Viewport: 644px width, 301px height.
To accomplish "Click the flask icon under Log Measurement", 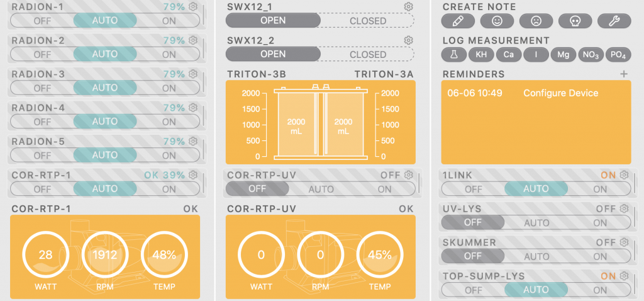I will [453, 55].
